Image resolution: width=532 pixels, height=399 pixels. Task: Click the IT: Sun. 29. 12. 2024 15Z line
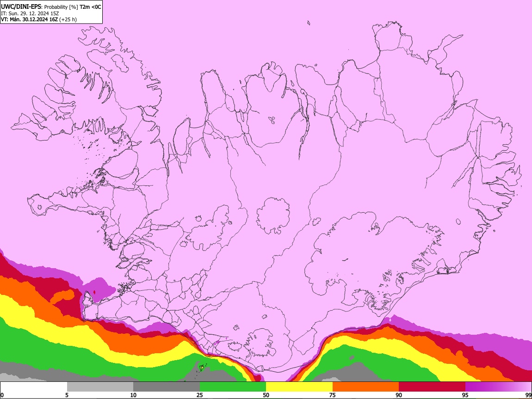click(30, 13)
